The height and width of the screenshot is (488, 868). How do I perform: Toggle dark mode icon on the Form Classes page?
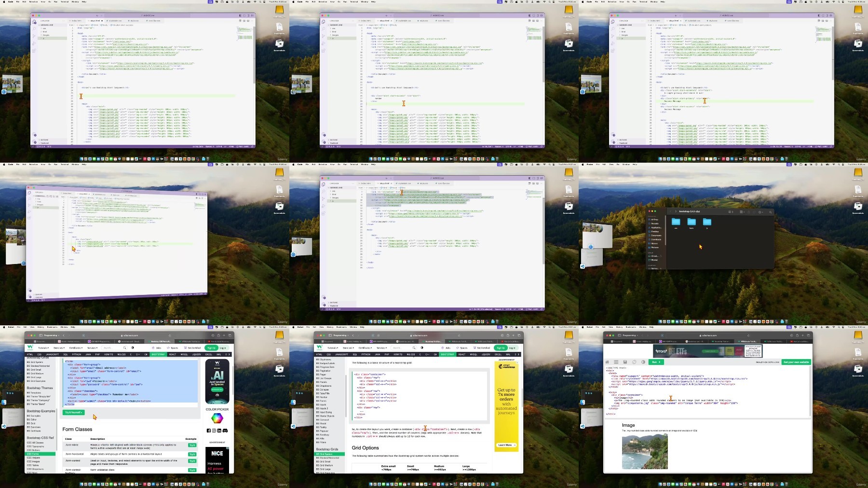(133, 348)
